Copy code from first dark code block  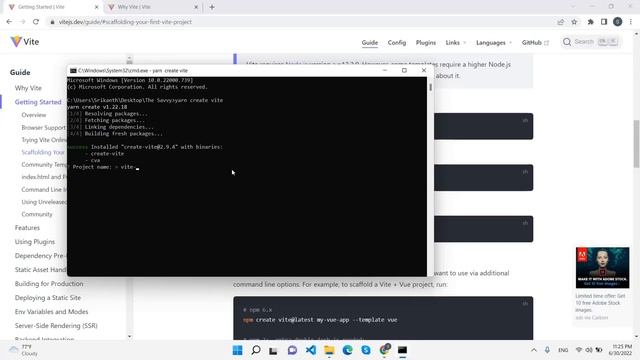525,120
